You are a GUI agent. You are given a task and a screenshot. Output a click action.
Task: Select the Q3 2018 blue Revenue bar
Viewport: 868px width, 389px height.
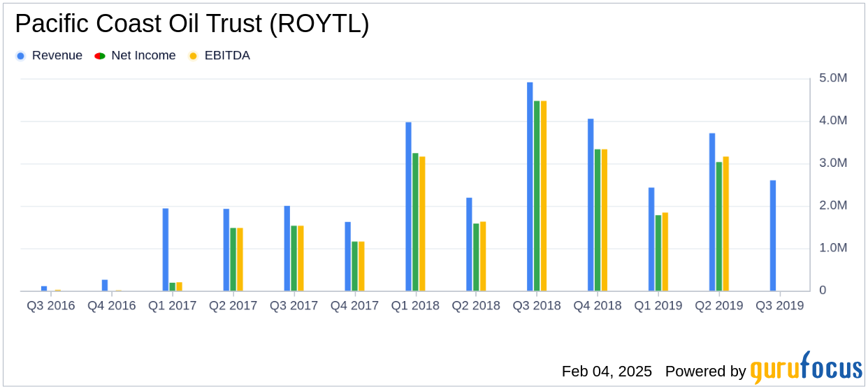point(530,186)
